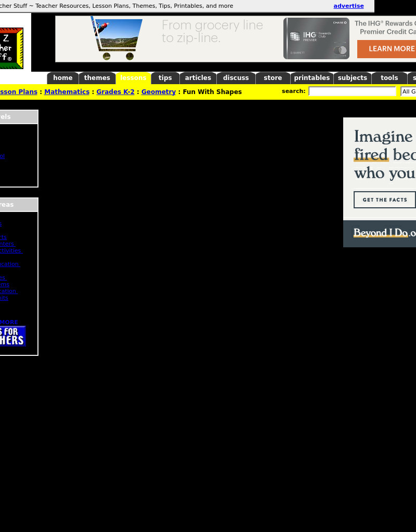416x532 pixels.
Task: Click the IHG Premier credit card image
Action: click(316, 38)
